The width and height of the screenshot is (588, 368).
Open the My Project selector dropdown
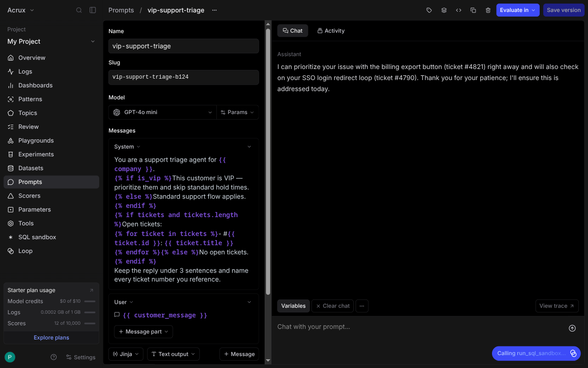[51, 41]
